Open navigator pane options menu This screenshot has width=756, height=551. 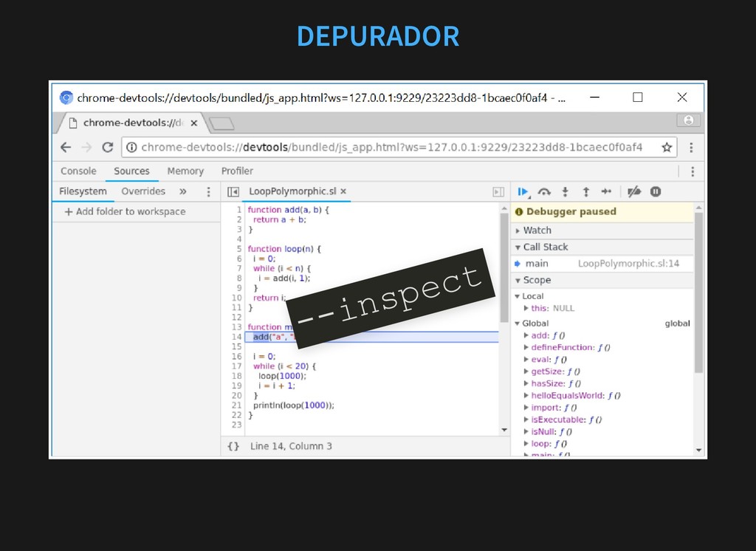click(208, 192)
